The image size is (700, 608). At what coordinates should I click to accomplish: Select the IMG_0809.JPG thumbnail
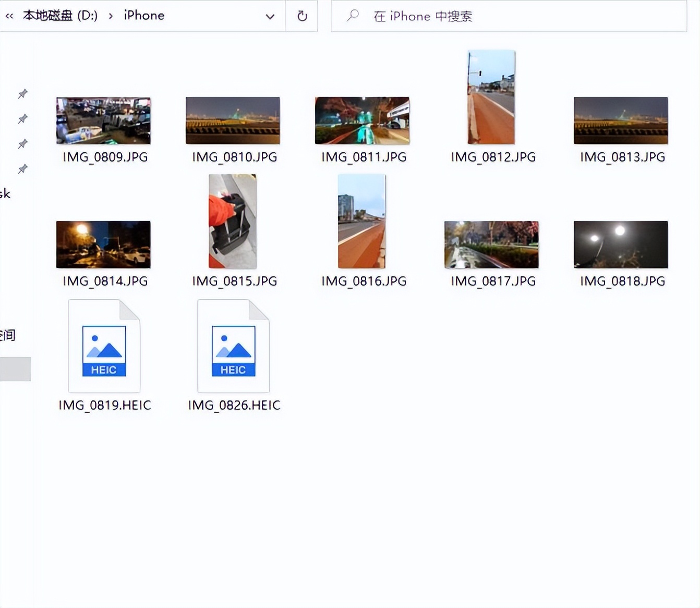click(103, 120)
